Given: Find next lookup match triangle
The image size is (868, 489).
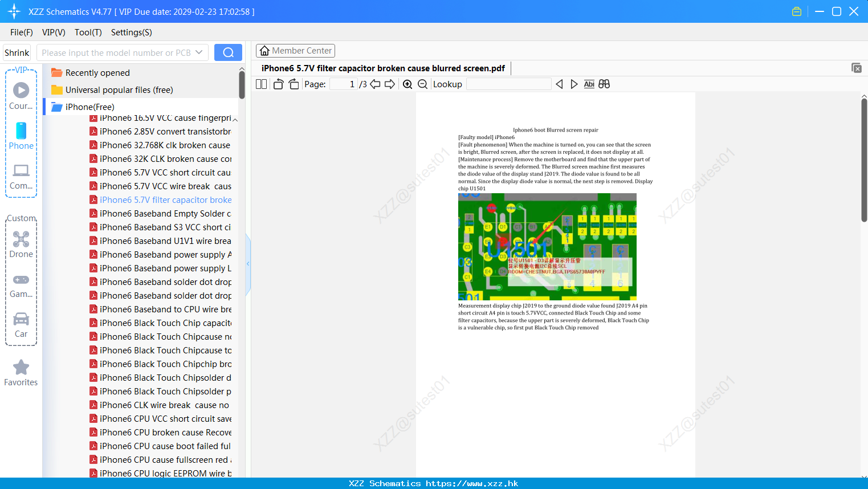Looking at the screenshot, I should coord(574,84).
